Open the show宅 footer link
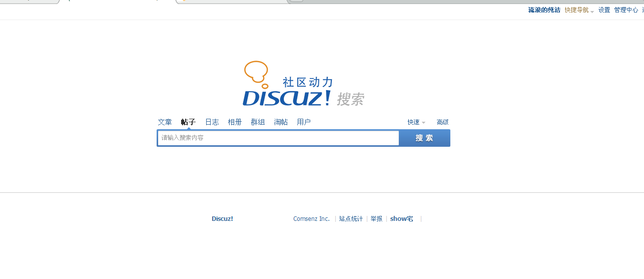The width and height of the screenshot is (644, 279). [402, 219]
